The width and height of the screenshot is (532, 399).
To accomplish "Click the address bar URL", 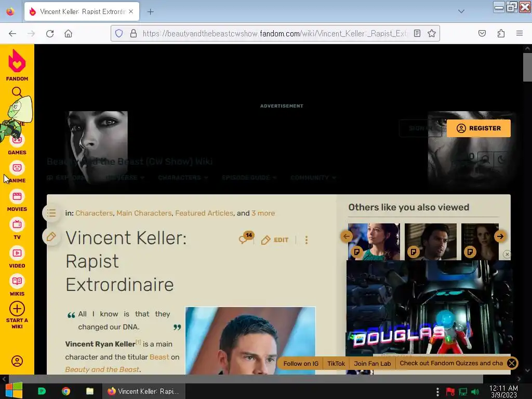I will (x=275, y=33).
